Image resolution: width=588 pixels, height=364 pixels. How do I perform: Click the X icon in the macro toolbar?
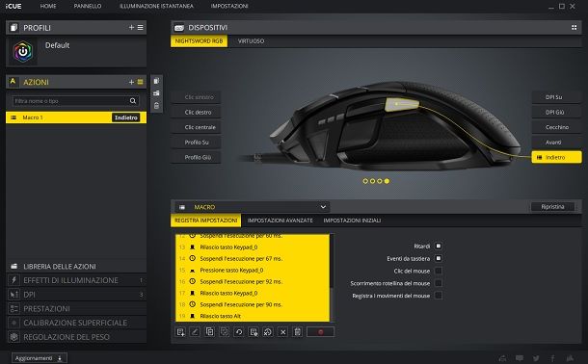tap(283, 332)
